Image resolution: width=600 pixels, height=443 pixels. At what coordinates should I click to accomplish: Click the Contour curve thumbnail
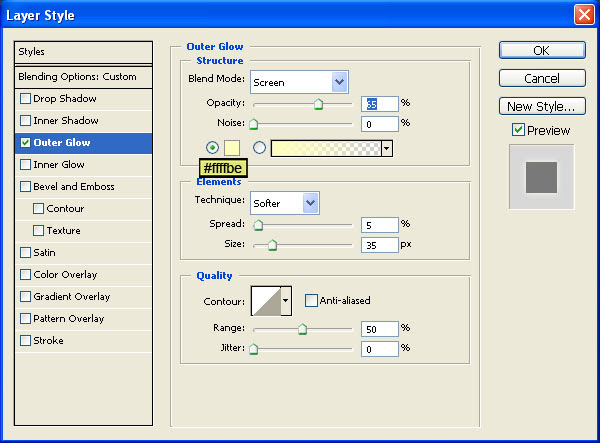[266, 301]
